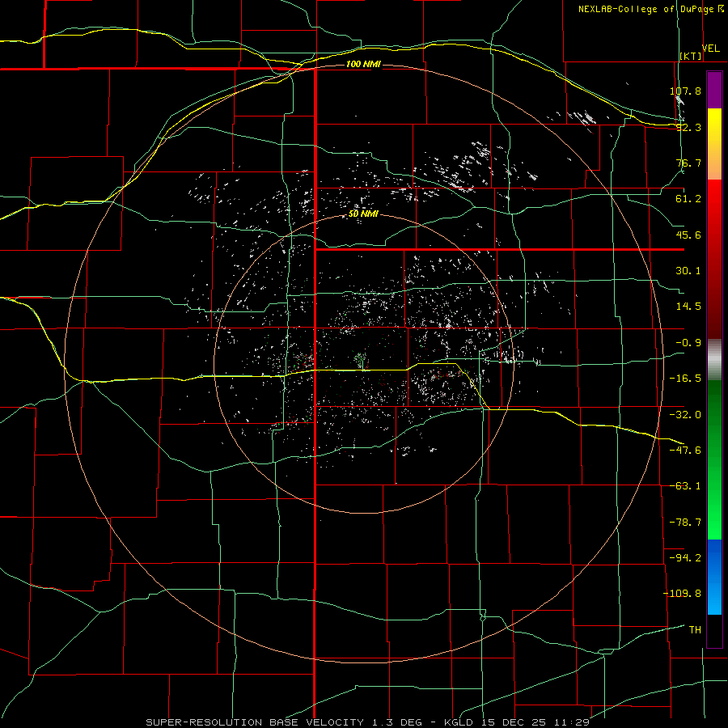728x728 pixels.
Task: Click the 92.3 velocity scale value
Action: 688,127
